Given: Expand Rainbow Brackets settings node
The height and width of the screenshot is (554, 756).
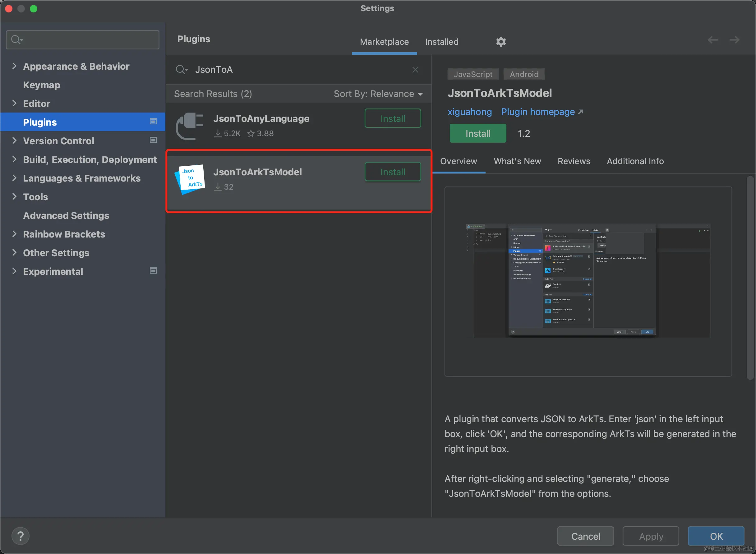Looking at the screenshot, I should [x=14, y=234].
